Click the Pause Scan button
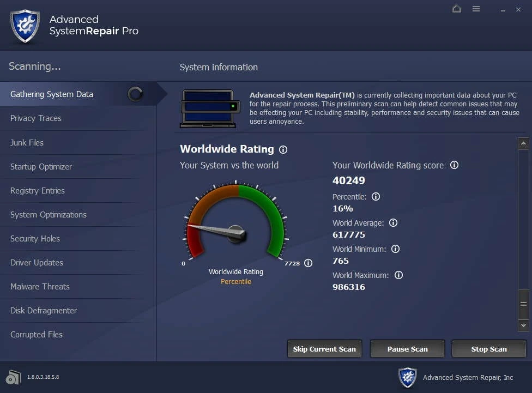Image resolution: width=532 pixels, height=393 pixels. coord(408,349)
